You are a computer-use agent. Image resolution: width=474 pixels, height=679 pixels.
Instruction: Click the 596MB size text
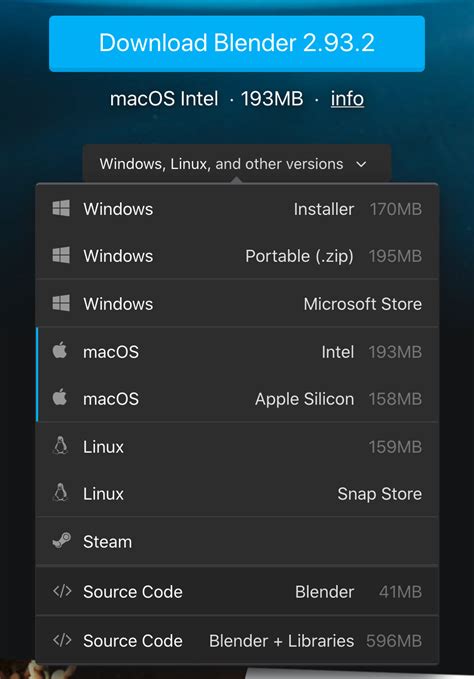pyautogui.click(x=394, y=640)
